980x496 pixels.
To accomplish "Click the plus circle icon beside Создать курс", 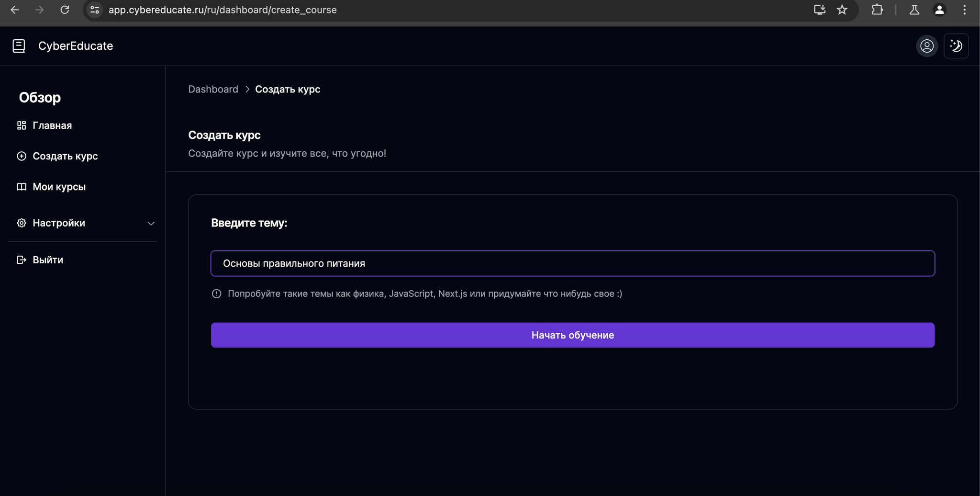I will (x=22, y=156).
